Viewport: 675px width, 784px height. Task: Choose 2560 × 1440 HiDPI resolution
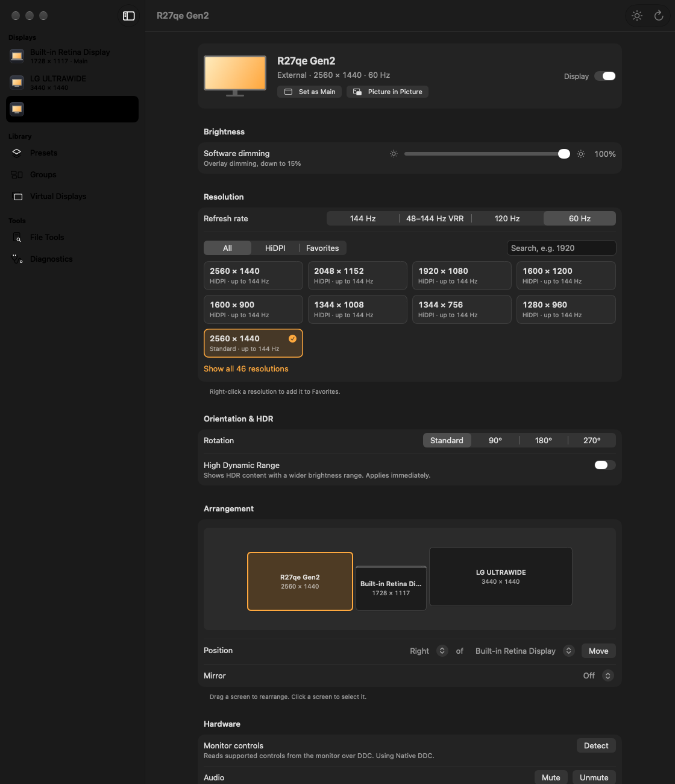tap(253, 276)
